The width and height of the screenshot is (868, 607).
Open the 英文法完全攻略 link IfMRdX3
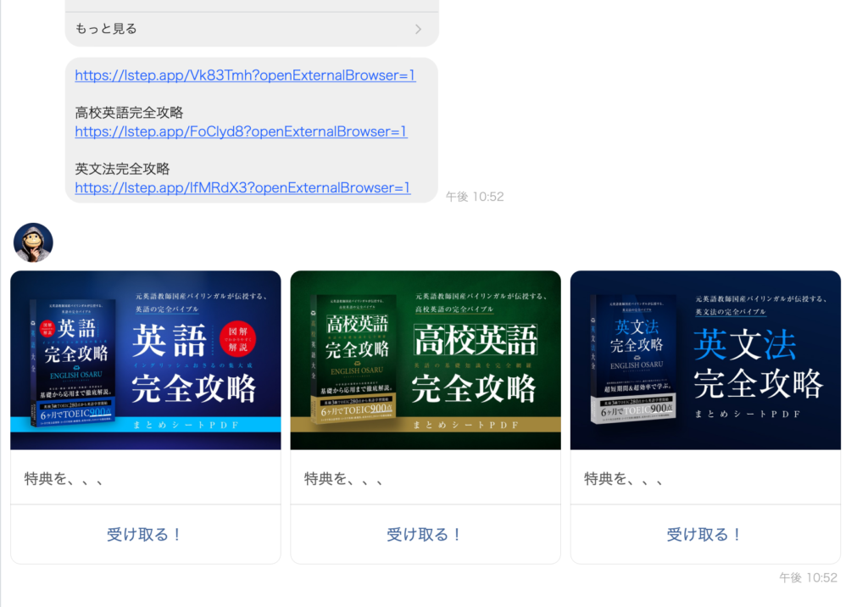coord(242,188)
